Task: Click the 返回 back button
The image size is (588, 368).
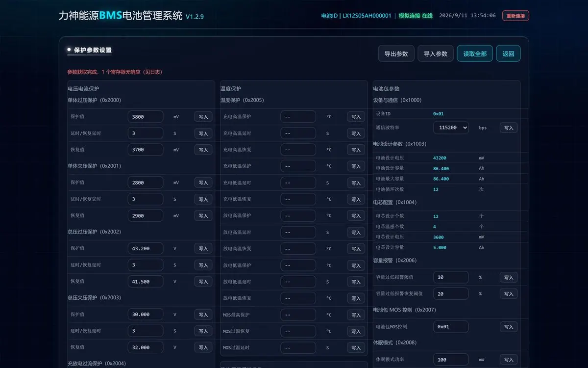Action: (508, 53)
